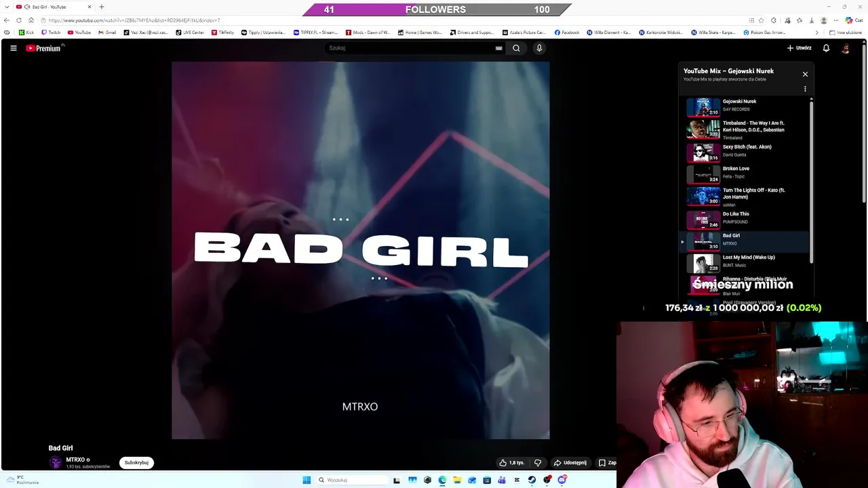The image size is (868, 488).
Task: Click the Bad Girl video player
Action: coord(360,251)
